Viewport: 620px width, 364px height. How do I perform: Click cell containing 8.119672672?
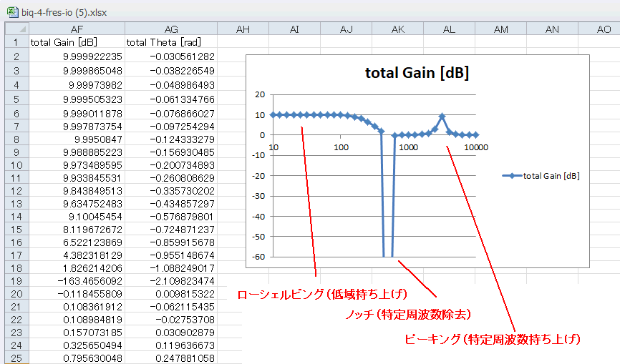point(77,230)
